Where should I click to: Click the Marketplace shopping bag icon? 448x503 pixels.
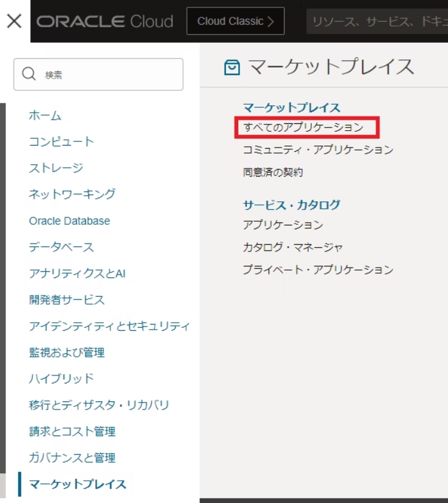[232, 68]
